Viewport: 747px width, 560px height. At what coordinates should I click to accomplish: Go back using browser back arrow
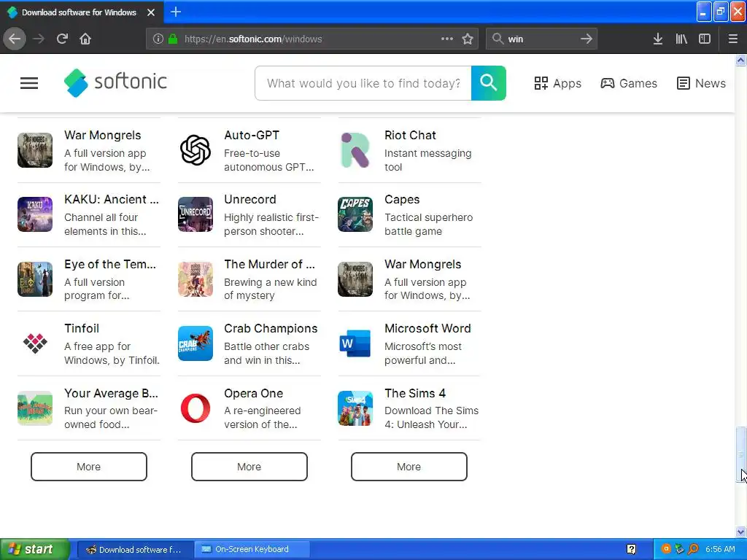coord(15,39)
